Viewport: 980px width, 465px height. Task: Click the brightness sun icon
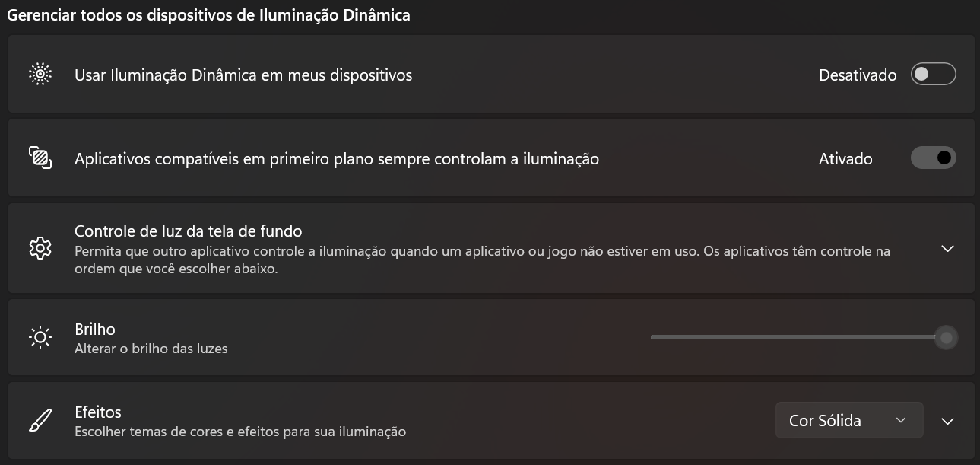point(40,338)
